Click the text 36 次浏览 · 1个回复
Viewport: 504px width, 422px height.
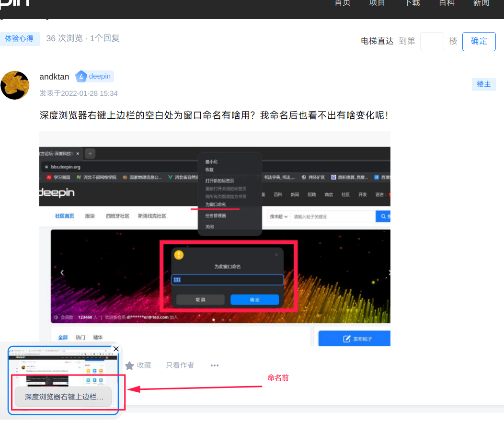[83, 39]
